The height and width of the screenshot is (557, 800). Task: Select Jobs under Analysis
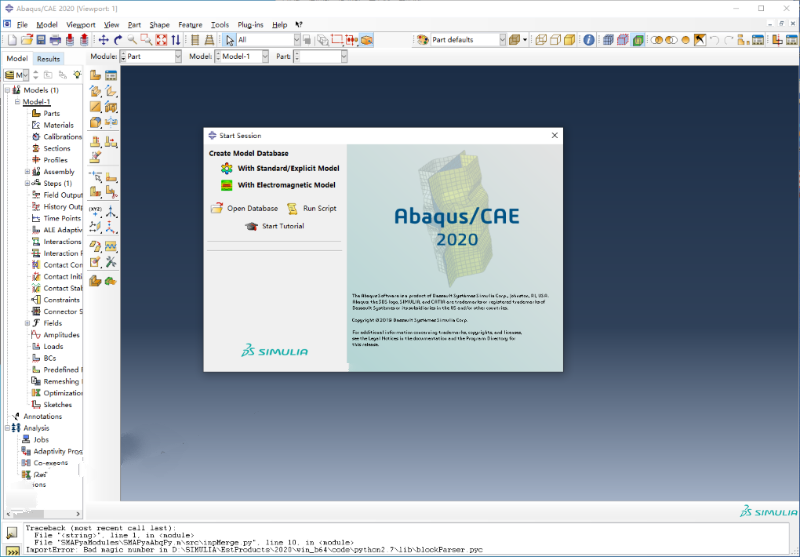[x=41, y=440]
